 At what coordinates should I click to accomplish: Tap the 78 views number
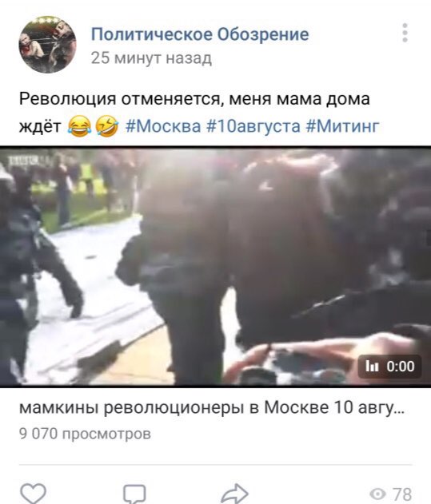coord(402,494)
